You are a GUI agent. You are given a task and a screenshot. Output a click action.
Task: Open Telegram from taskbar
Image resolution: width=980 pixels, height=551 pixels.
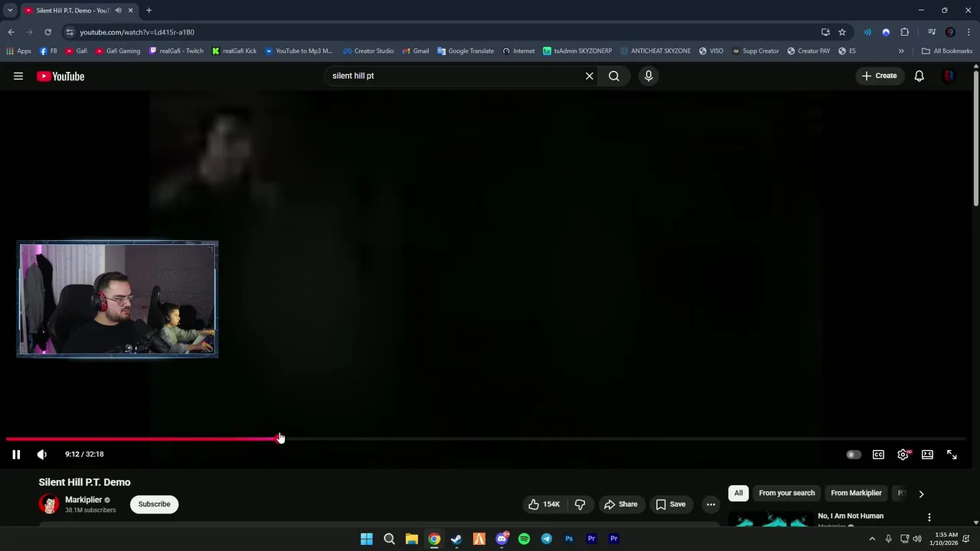click(x=547, y=539)
